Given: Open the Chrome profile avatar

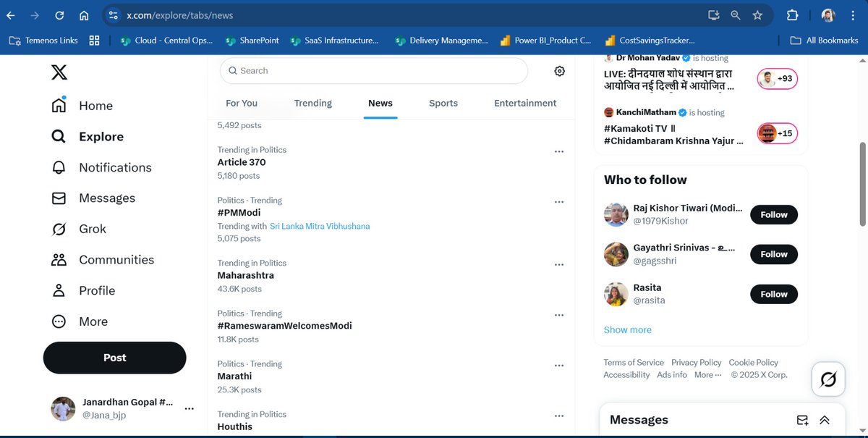Looking at the screenshot, I should [x=829, y=15].
